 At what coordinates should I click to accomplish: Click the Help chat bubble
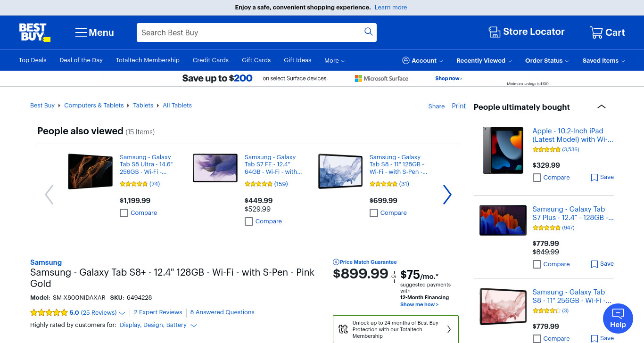[618, 318]
